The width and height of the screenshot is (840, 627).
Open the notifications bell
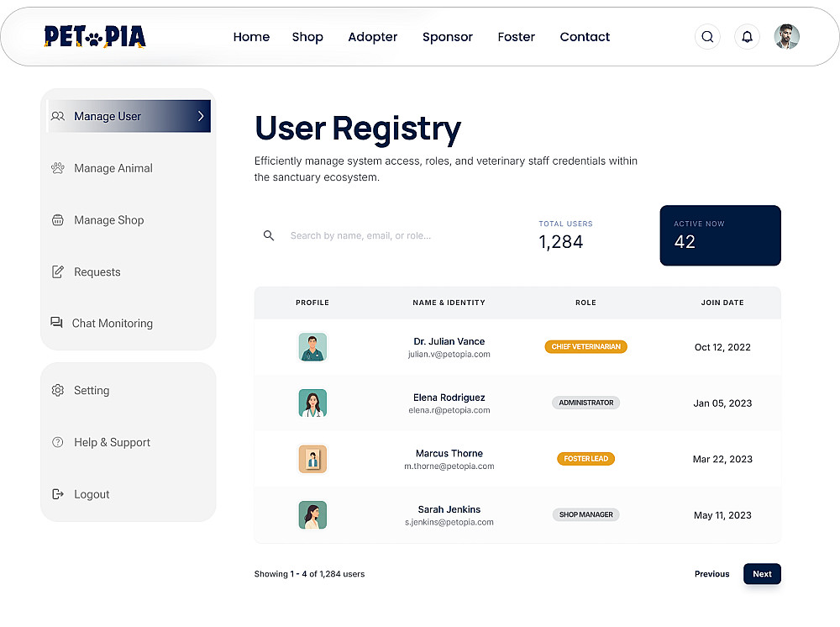[x=747, y=37]
